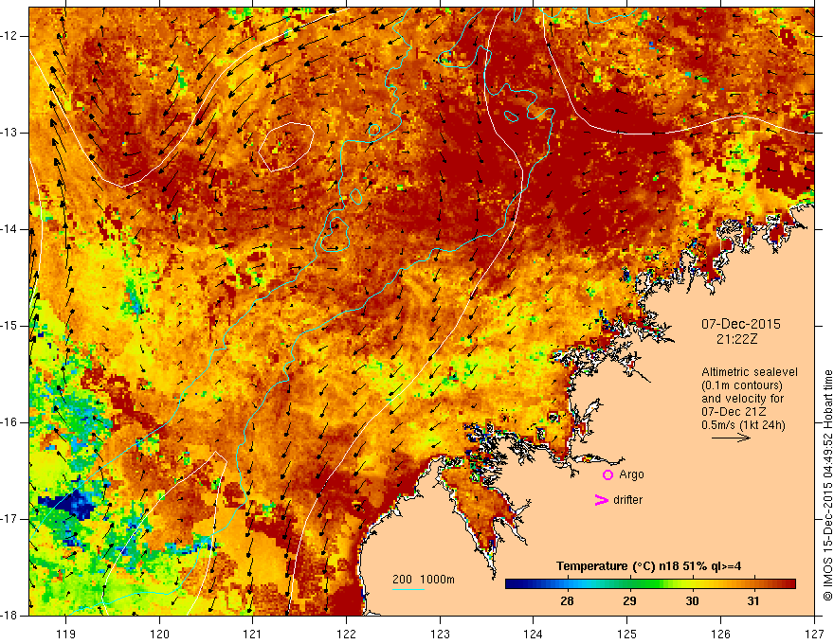834x644 pixels.
Task: Click the 'Argo' legend label
Action: coord(631,474)
